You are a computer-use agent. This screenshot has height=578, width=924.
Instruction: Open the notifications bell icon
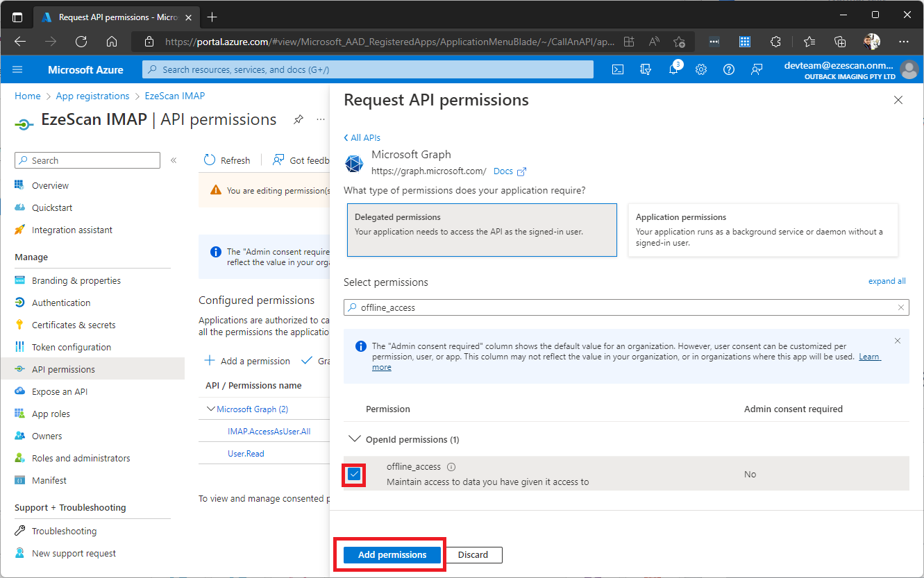[673, 69]
